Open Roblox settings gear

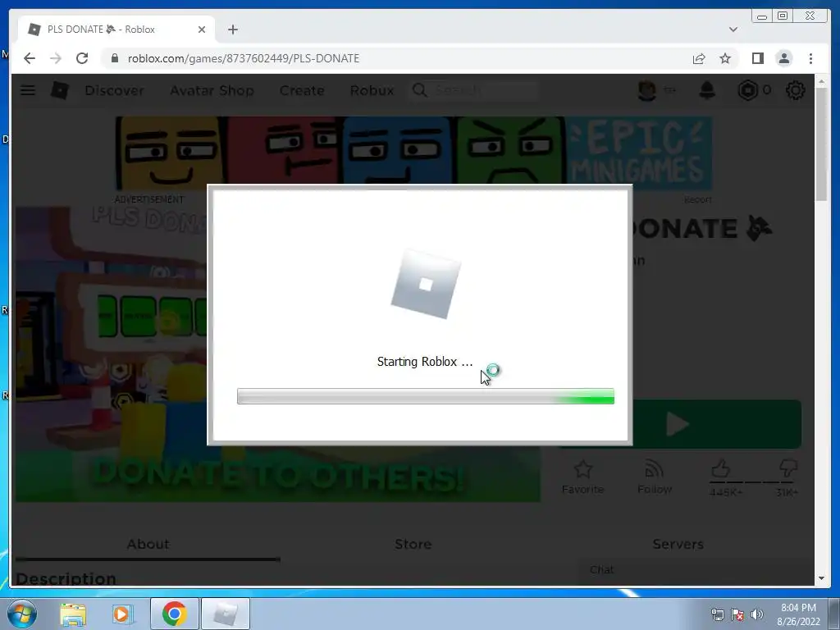pyautogui.click(x=795, y=90)
